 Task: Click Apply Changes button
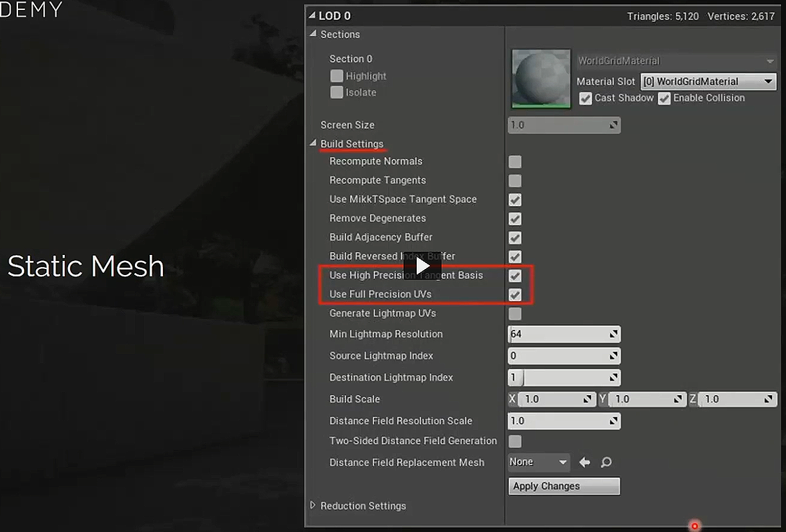(564, 486)
